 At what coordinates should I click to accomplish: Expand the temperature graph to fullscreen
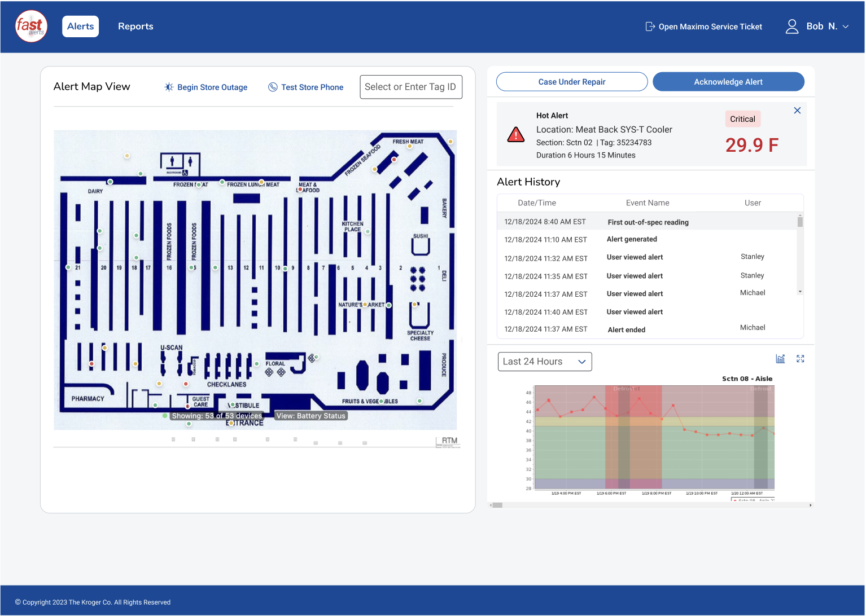[x=800, y=359]
